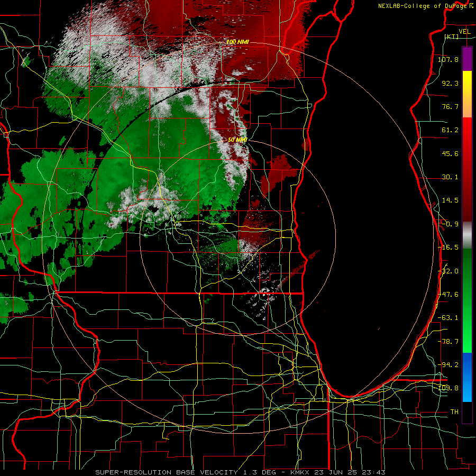This screenshot has height=476, width=476.
Task: Click the 1.3 DEG elevation angle text
Action: coord(259,472)
